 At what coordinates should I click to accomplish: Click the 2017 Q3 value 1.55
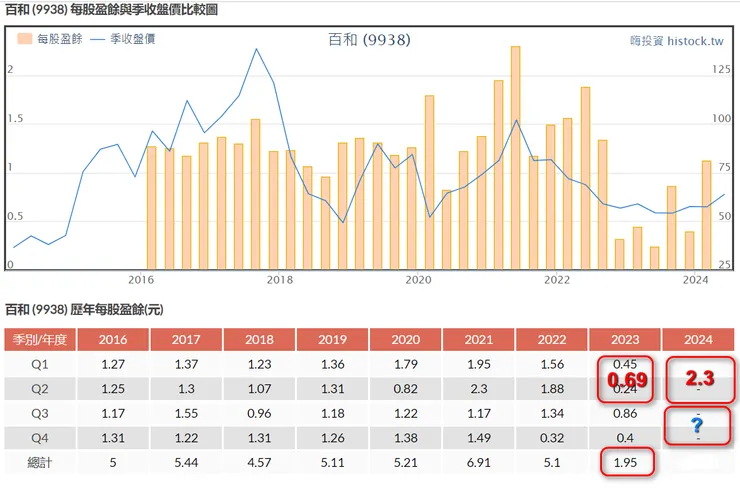[186, 414]
